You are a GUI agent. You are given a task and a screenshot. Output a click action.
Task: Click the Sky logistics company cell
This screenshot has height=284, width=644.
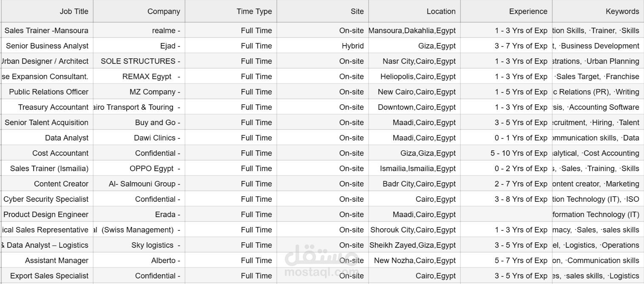coord(139,245)
